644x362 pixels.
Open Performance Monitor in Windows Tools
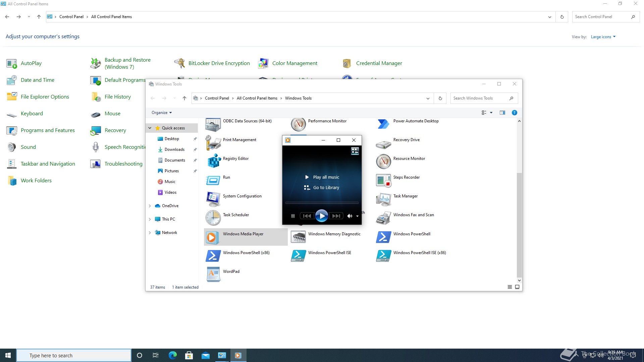click(x=327, y=121)
